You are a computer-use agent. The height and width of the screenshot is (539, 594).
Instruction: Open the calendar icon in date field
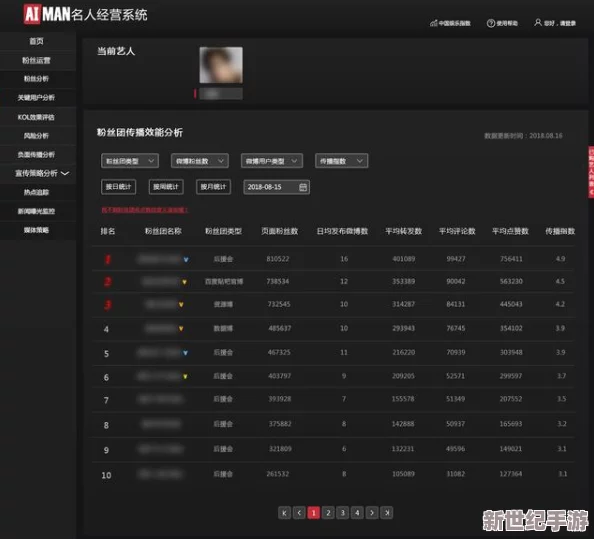(x=303, y=187)
